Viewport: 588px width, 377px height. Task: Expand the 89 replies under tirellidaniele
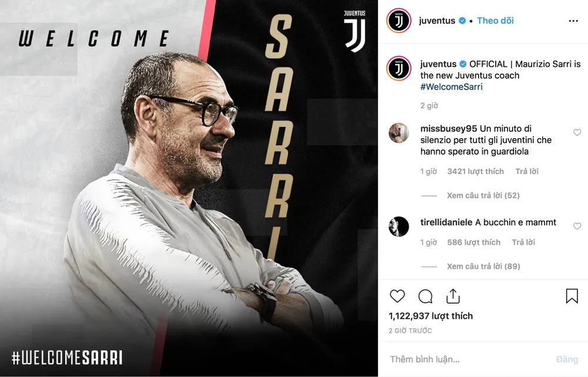[483, 266]
